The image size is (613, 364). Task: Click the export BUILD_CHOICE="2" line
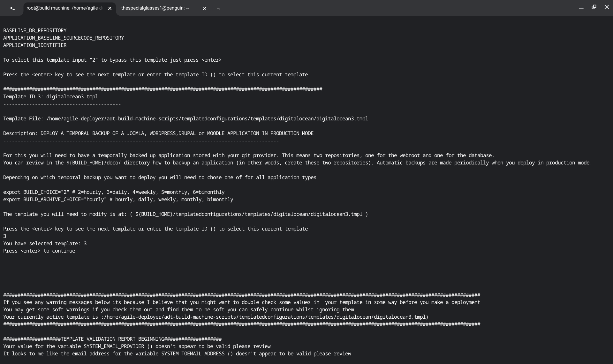pos(114,192)
